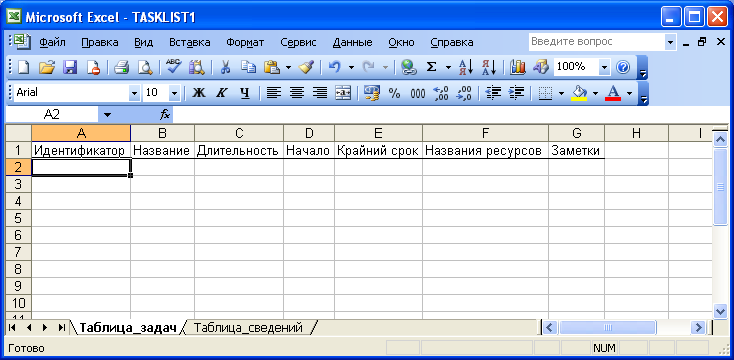Open the font size 10 dropdown
Screen dimensions: 734x360
pyautogui.click(x=174, y=93)
